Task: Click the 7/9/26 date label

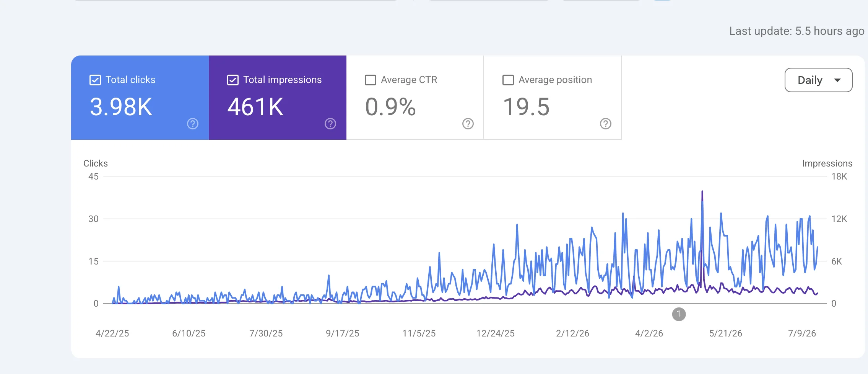Action: 802,333
